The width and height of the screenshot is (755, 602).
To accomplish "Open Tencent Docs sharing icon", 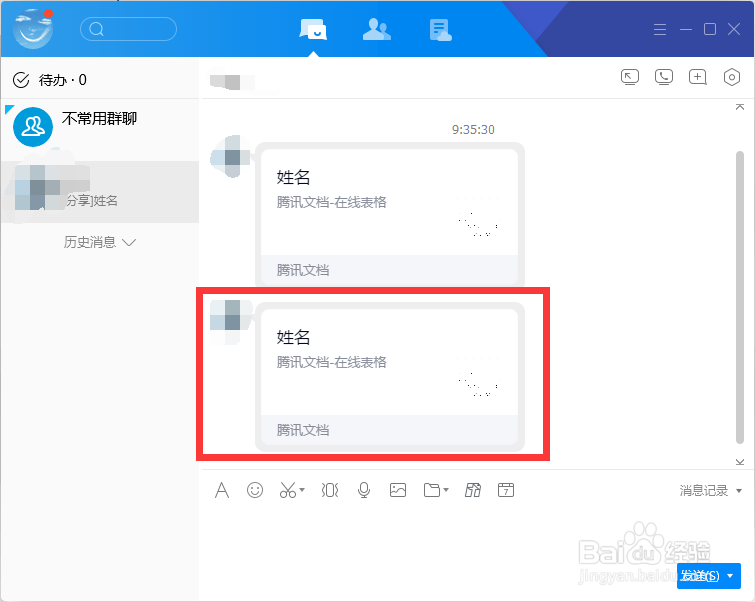I will (473, 490).
